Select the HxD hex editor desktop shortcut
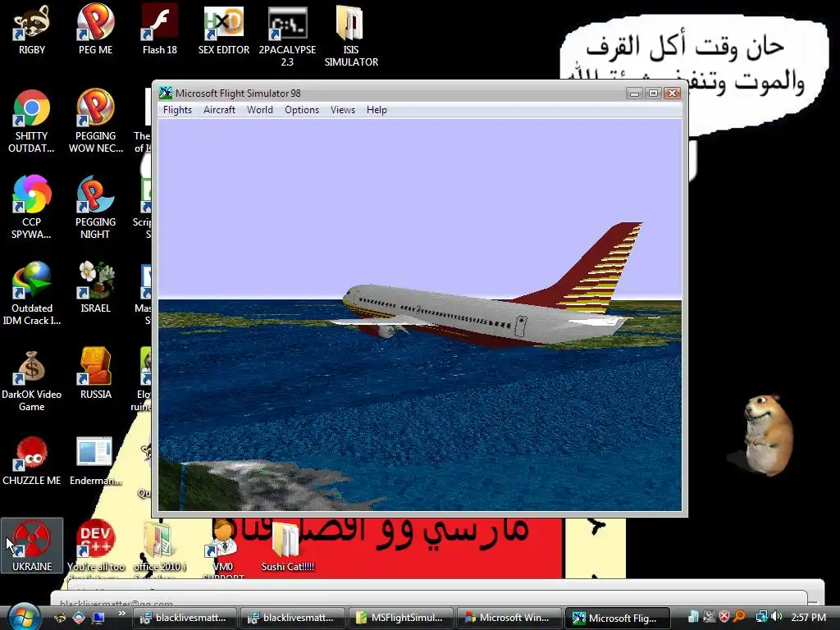The width and height of the screenshot is (840, 630). [x=224, y=30]
